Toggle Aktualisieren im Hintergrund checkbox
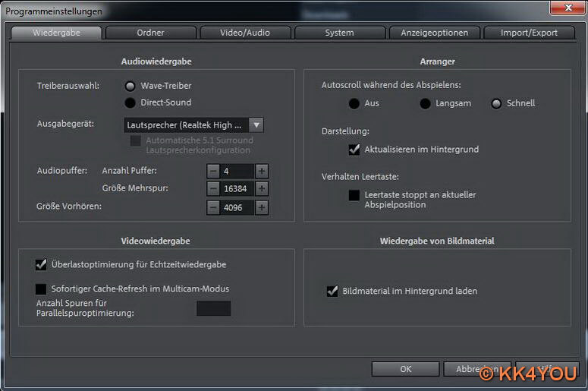This screenshot has height=391, width=588. (x=354, y=150)
